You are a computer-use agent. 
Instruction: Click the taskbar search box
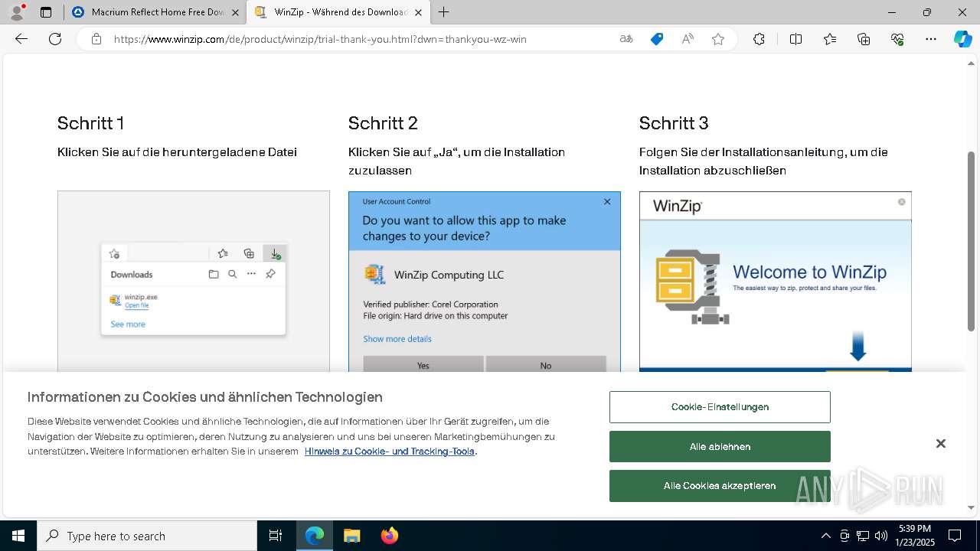[x=147, y=536]
